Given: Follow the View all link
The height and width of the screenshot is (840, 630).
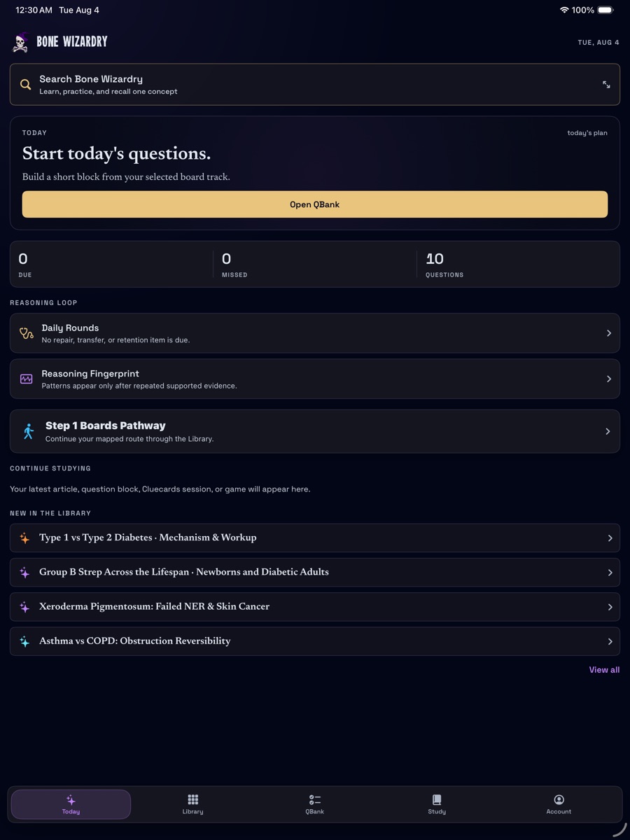Looking at the screenshot, I should point(604,670).
